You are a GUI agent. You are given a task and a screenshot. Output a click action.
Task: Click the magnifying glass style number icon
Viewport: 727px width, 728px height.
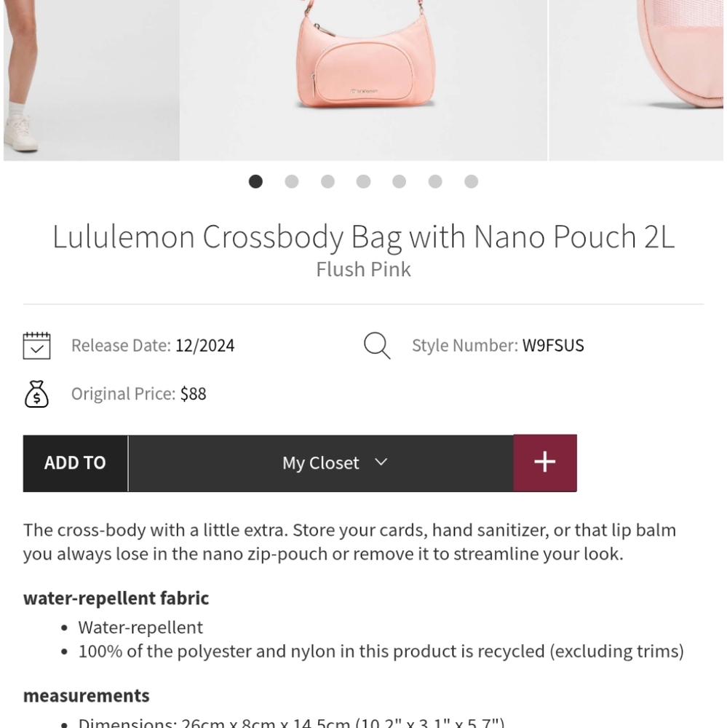(x=377, y=346)
